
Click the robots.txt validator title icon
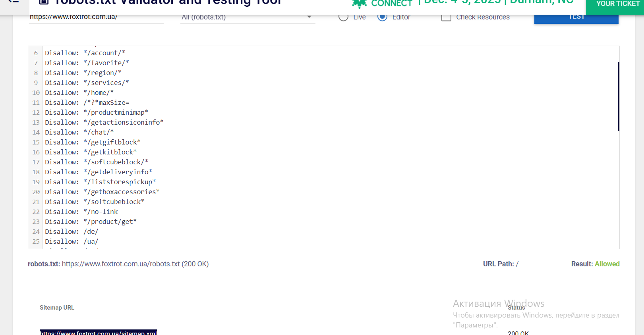coord(44,2)
